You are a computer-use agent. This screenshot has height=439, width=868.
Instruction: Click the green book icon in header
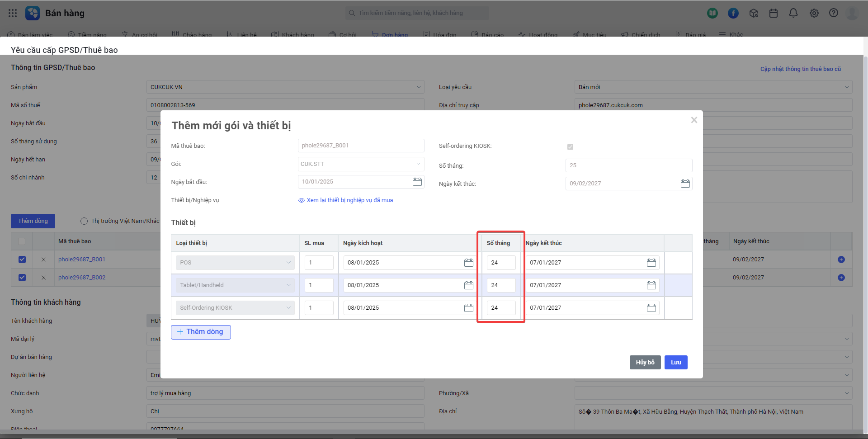pos(712,13)
